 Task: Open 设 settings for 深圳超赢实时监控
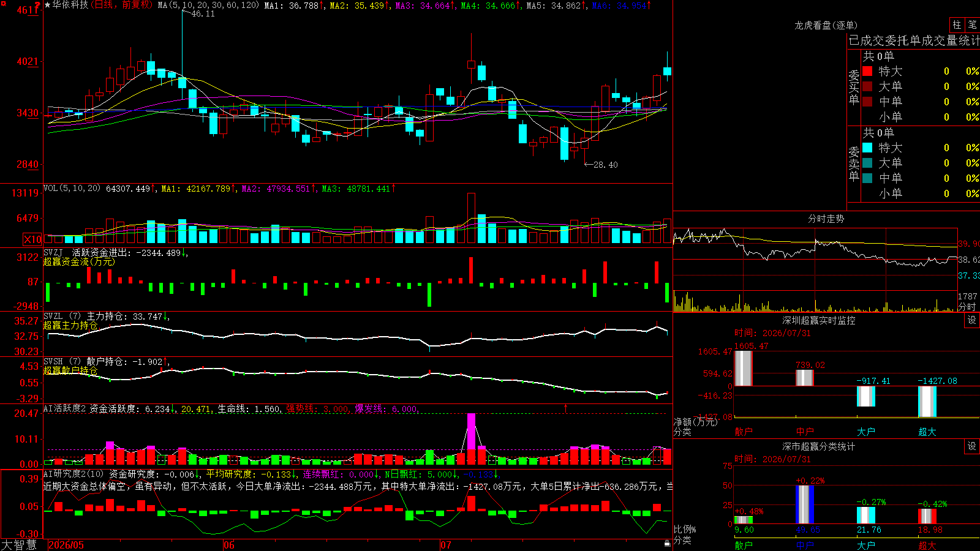click(x=972, y=320)
